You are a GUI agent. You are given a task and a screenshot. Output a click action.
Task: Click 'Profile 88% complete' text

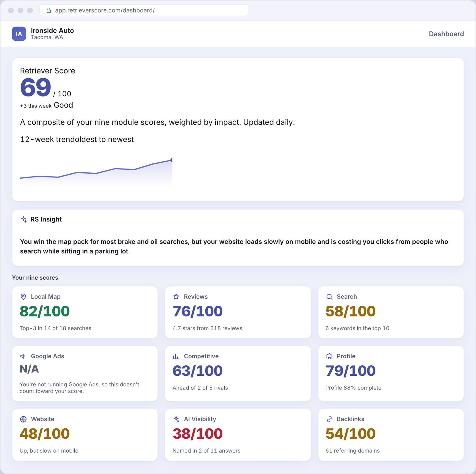(x=353, y=388)
